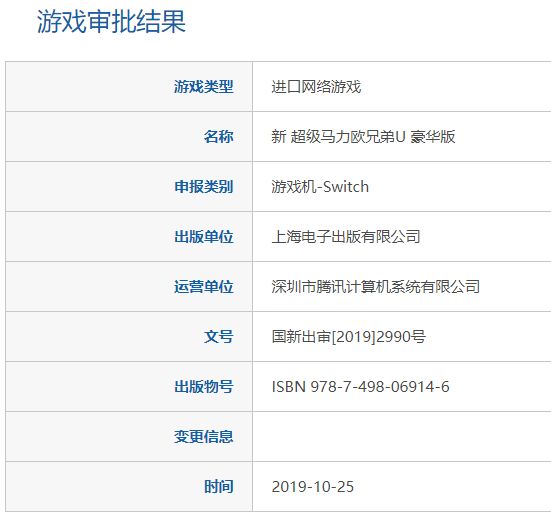Click the empty 变更信息 value cell
The image size is (551, 514).
point(402,436)
